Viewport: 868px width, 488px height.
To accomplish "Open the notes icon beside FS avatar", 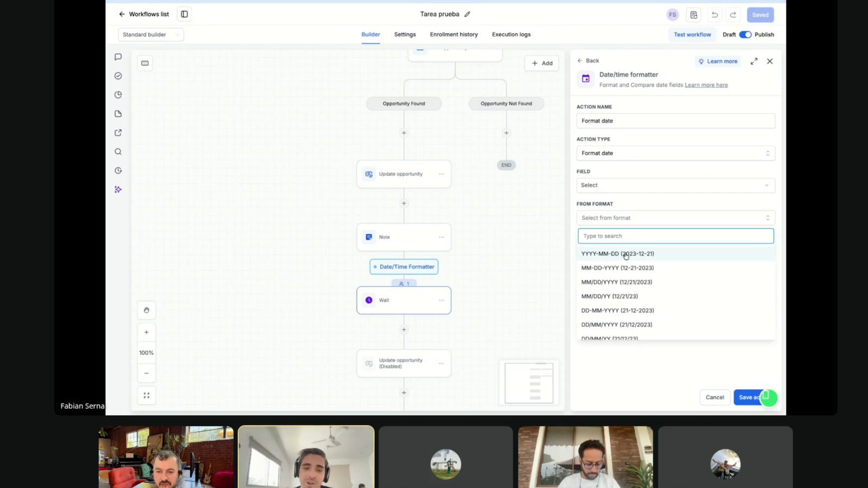I will click(x=693, y=15).
